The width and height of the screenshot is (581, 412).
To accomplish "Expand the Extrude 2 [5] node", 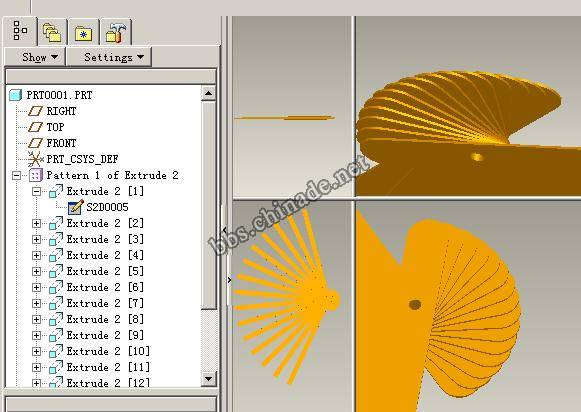I will [36, 271].
